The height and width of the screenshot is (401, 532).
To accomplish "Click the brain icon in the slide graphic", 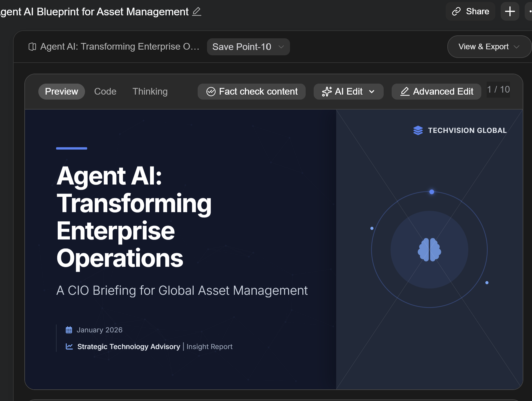I will coord(429,250).
